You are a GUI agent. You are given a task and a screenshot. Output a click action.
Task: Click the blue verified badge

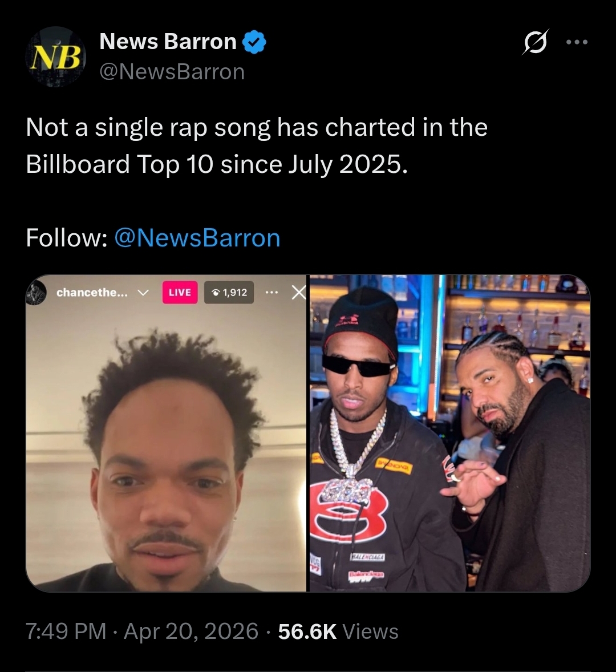pos(254,42)
